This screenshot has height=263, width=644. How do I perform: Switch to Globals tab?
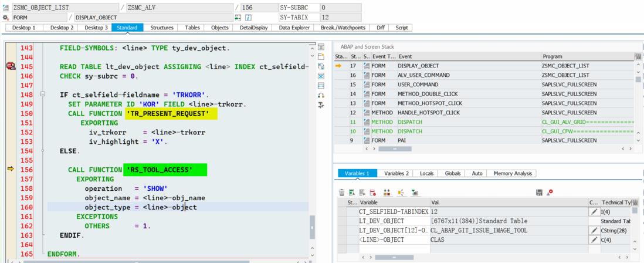(453, 173)
